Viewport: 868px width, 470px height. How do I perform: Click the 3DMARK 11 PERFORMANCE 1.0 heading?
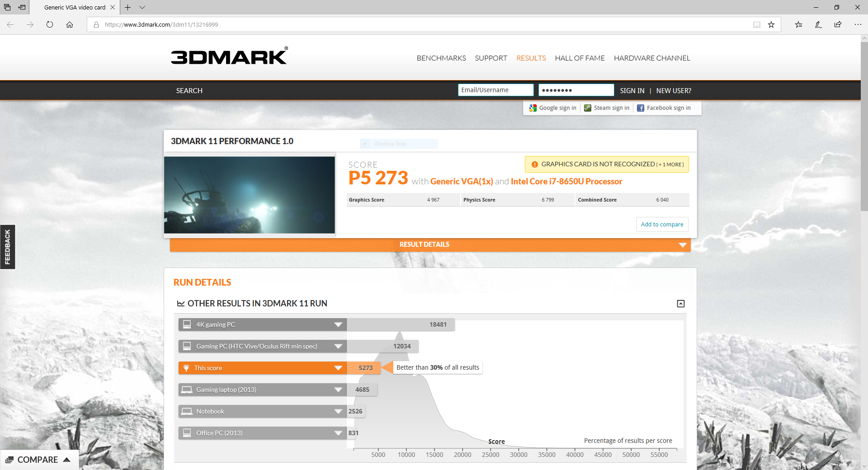tap(232, 141)
